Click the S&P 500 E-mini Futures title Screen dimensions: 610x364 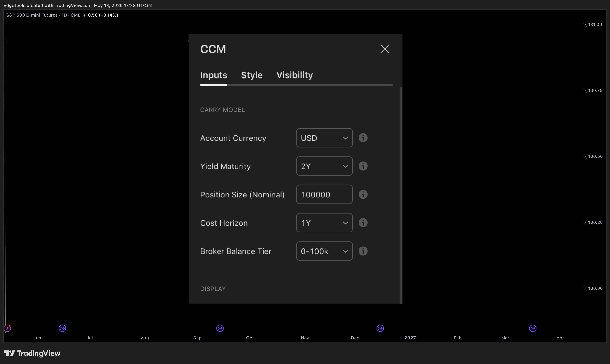pos(32,15)
